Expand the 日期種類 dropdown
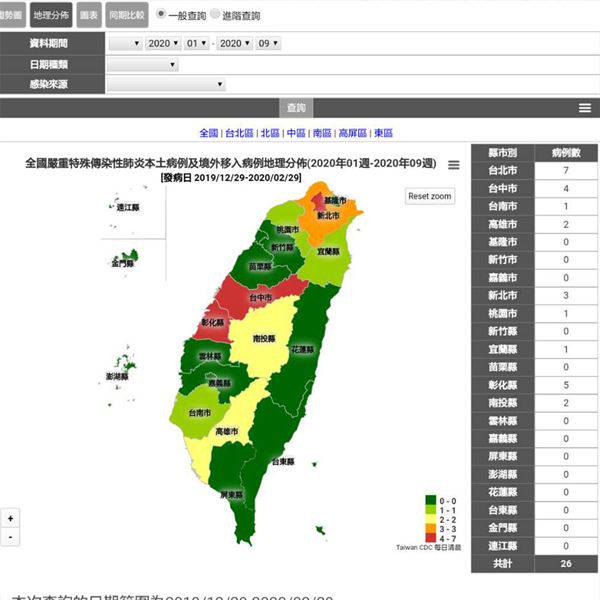The width and height of the screenshot is (600, 600). [x=142, y=65]
